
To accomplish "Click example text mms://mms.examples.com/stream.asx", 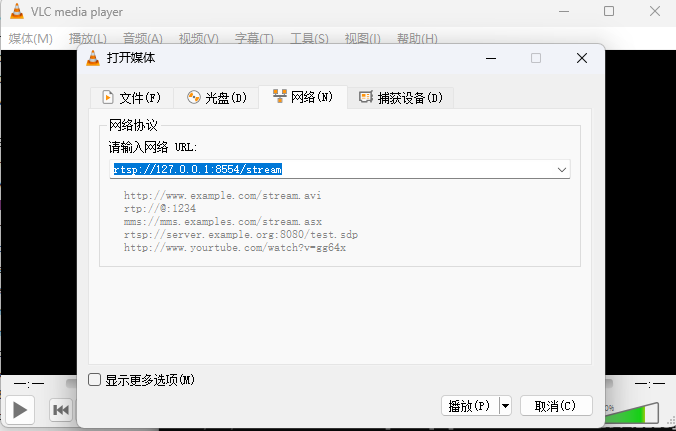I will coord(223,222).
